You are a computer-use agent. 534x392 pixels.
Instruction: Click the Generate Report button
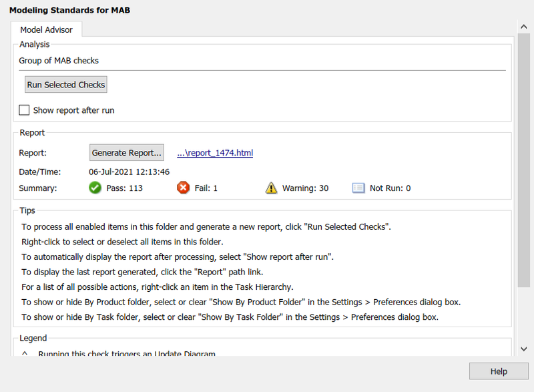[x=127, y=152]
